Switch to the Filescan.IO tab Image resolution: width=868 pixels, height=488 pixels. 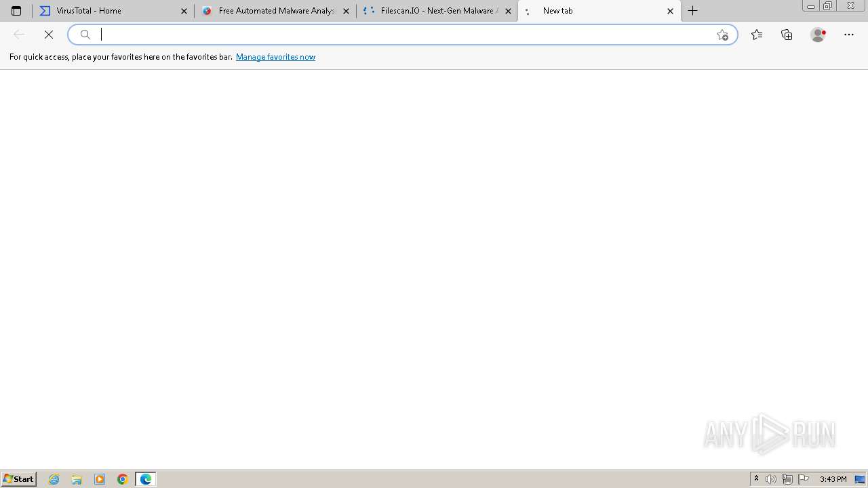437,11
